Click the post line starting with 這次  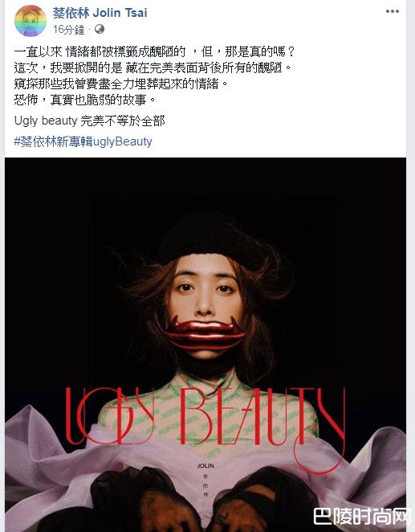click(x=153, y=68)
